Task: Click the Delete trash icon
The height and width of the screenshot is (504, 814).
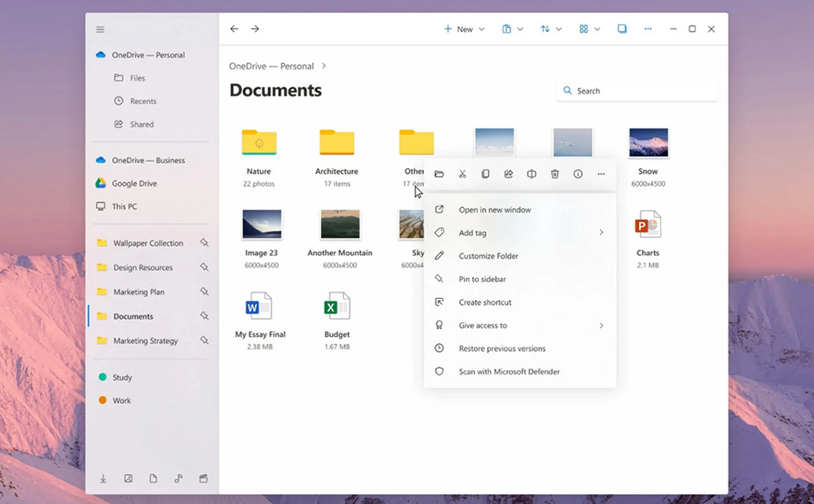Action: pyautogui.click(x=555, y=174)
